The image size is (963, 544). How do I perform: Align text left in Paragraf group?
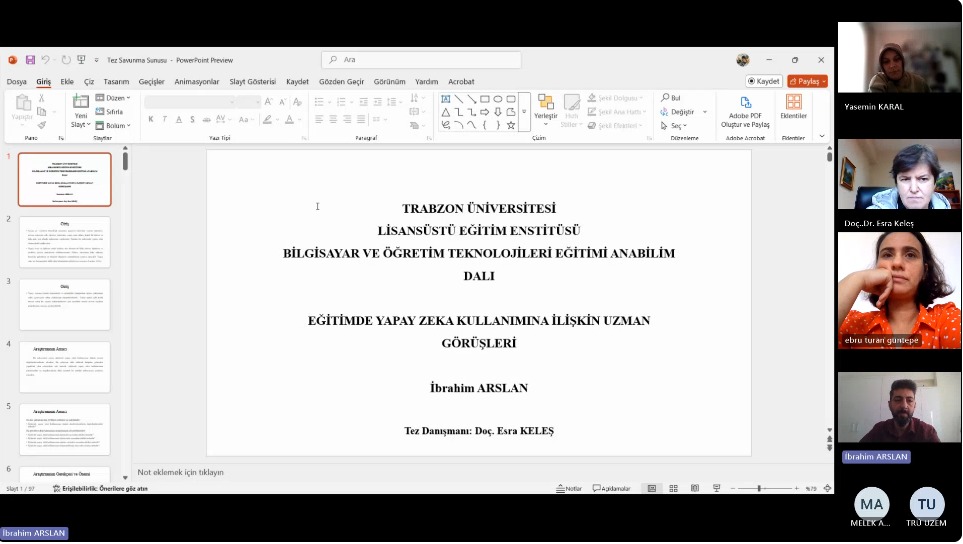click(319, 120)
